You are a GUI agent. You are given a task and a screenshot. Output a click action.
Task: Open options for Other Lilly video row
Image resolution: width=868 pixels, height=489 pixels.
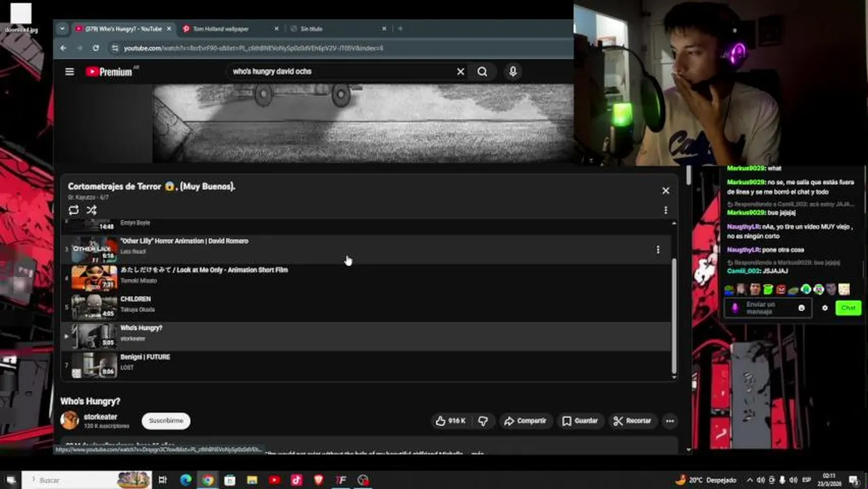tap(657, 249)
